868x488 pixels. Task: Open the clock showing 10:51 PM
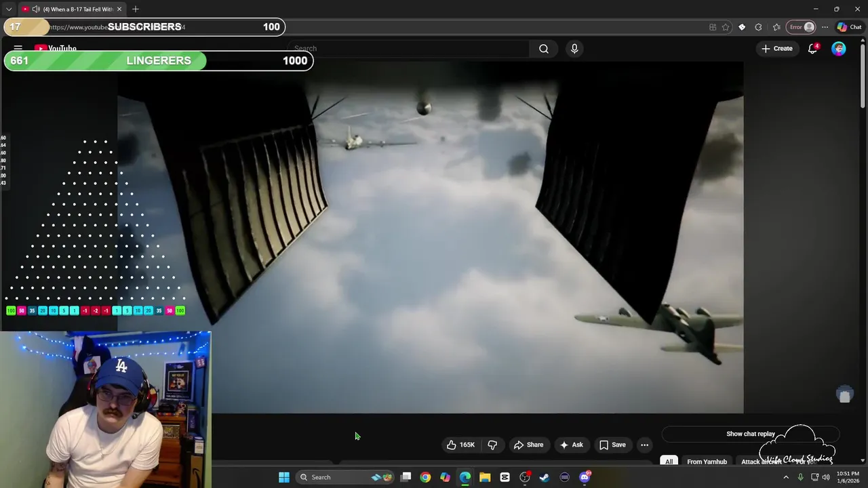pyautogui.click(x=848, y=477)
